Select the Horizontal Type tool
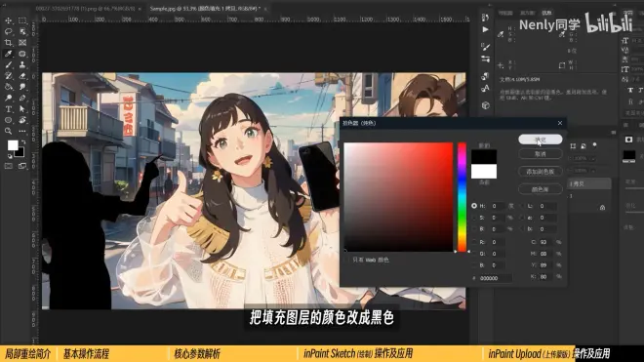The width and height of the screenshot is (644, 362). tap(8, 109)
